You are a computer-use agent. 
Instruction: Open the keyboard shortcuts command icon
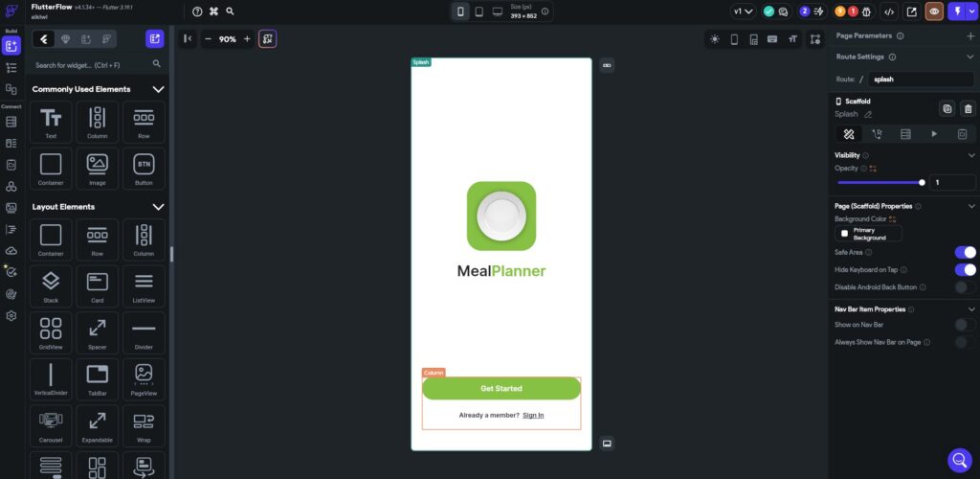[213, 11]
